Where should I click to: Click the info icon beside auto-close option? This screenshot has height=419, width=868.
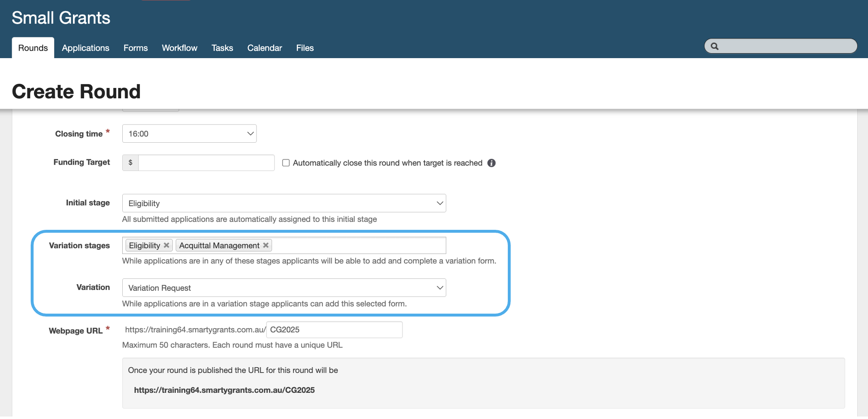(491, 163)
